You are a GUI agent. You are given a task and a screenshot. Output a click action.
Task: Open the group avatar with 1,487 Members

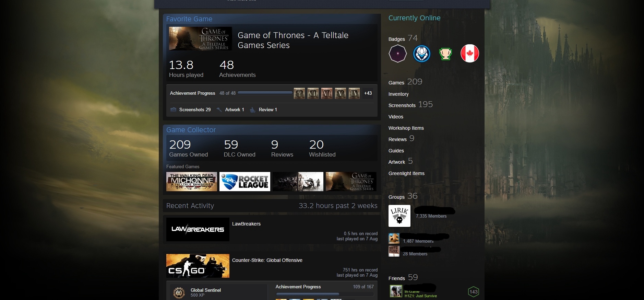pos(394,239)
